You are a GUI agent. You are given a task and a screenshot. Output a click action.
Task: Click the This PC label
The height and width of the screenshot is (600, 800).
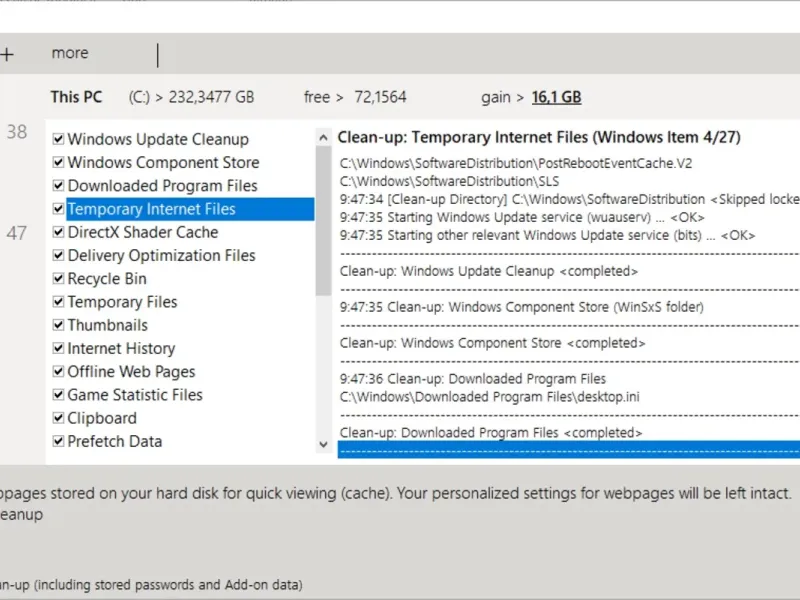click(77, 97)
